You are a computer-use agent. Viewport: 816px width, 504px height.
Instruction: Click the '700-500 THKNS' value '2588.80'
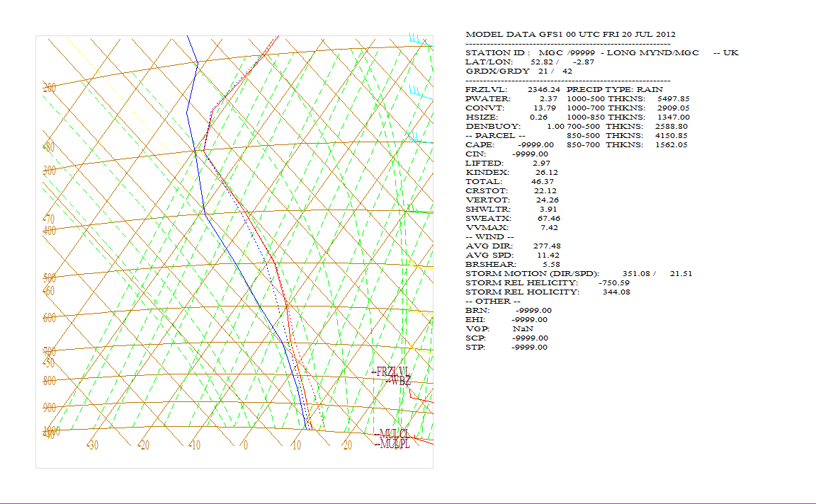[x=671, y=127]
